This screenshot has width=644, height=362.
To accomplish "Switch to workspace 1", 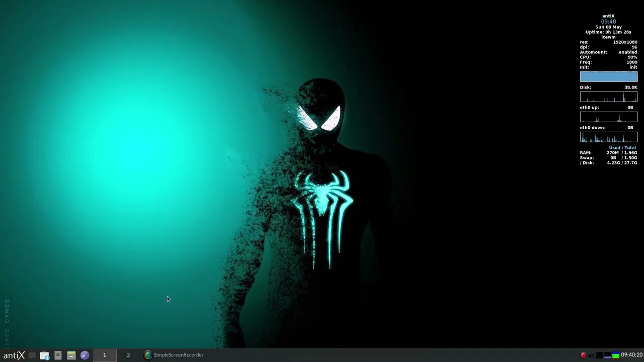I will [x=105, y=355].
